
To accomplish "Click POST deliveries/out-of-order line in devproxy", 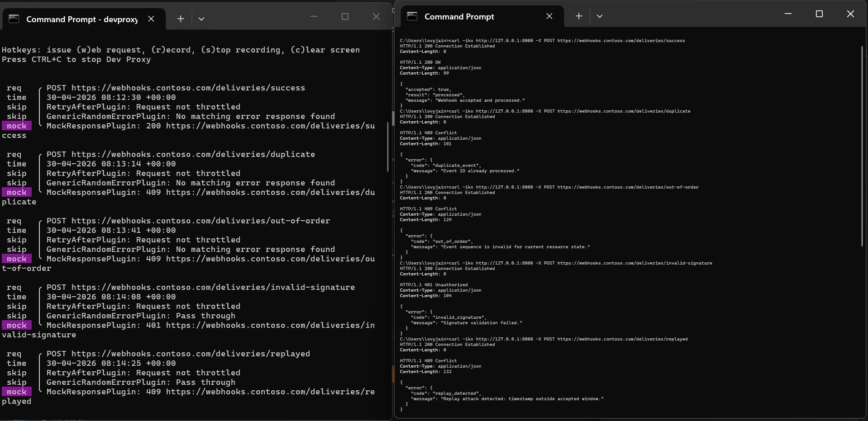I will pos(188,221).
